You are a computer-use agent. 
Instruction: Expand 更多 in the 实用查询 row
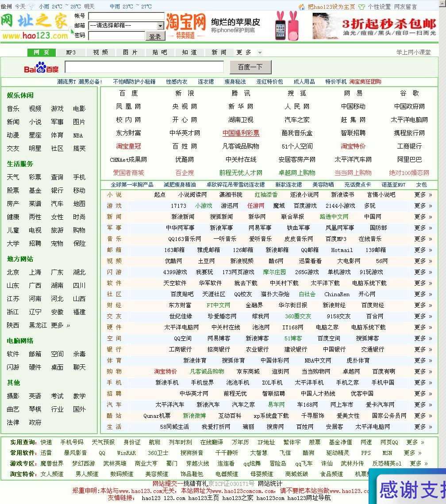click(415, 442)
